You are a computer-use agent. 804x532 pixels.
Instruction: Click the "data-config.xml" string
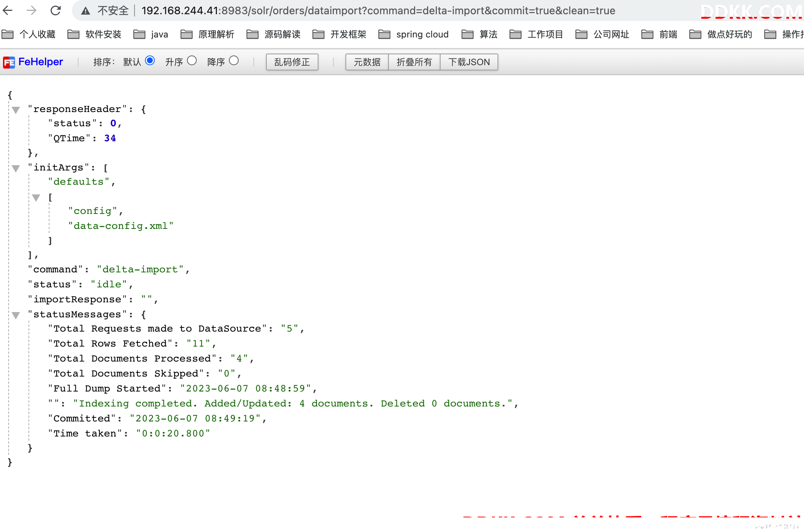(x=121, y=226)
